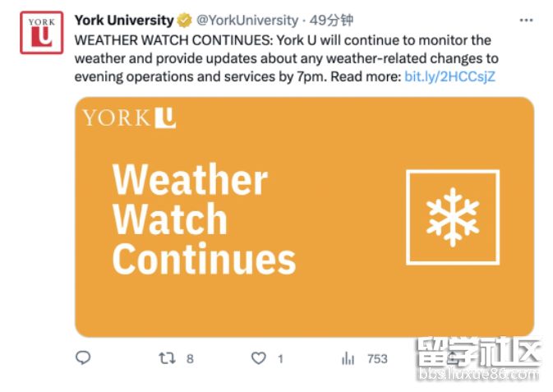
Task: Click the tweet body text
Action: (x=287, y=58)
